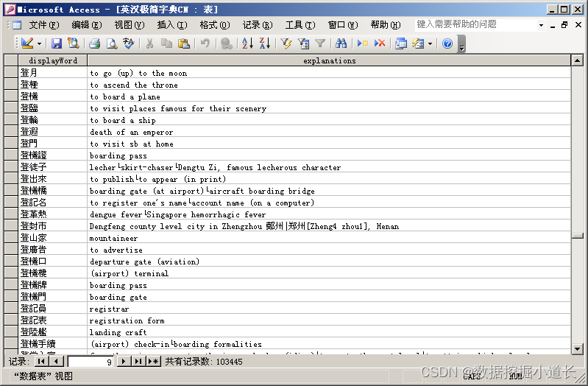The height and width of the screenshot is (386, 588).
Task: Go to first record navigation button
Action: click(41, 361)
